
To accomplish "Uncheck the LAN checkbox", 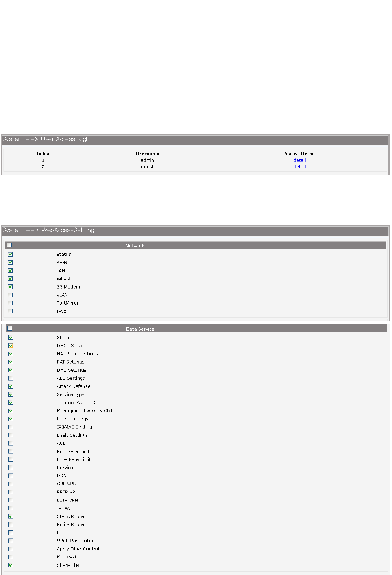I will 11,270.
